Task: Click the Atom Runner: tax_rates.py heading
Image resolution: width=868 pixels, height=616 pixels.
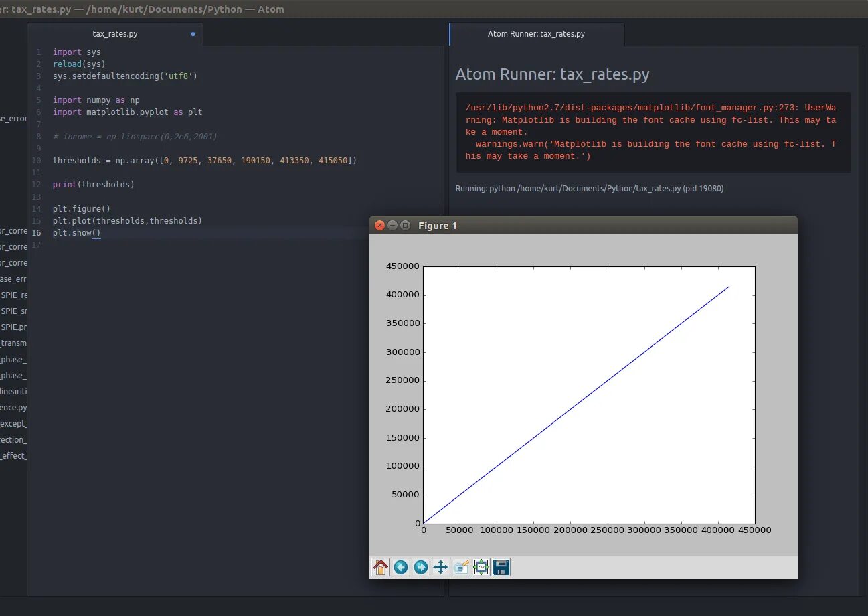Action: pyautogui.click(x=552, y=74)
